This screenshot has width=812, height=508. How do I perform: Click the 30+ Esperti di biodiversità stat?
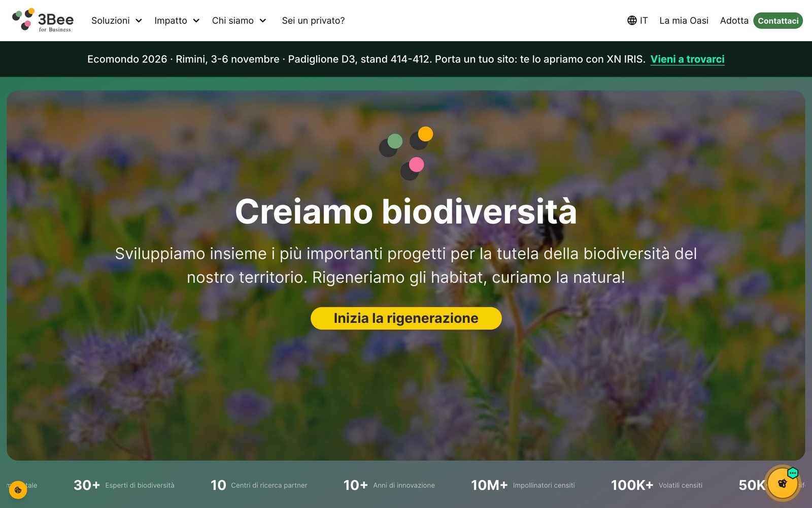[x=124, y=485]
